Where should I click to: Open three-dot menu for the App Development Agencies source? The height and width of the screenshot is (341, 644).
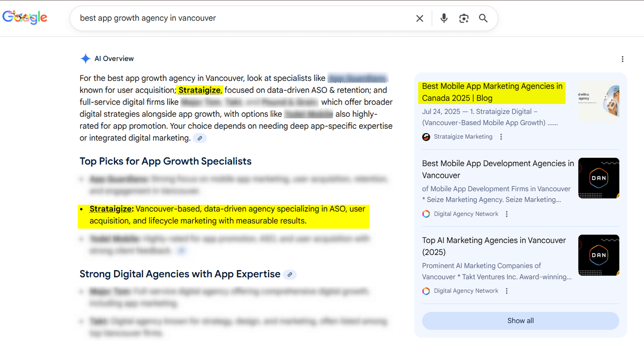[x=507, y=214]
